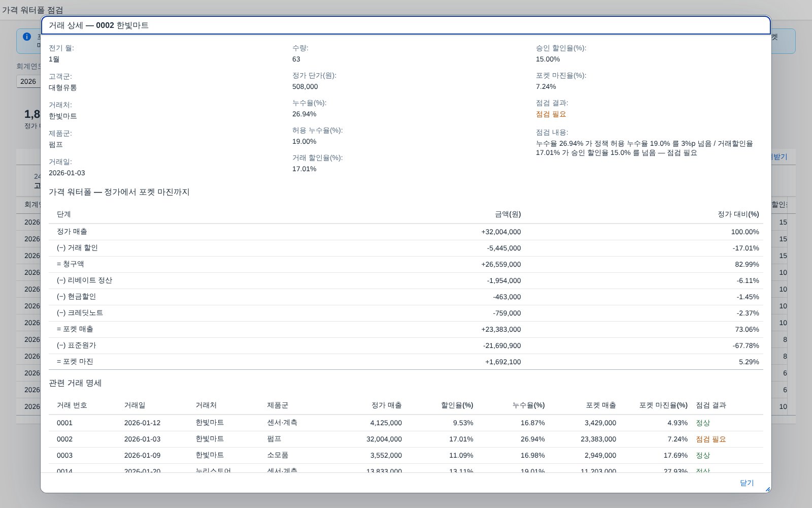Image resolution: width=812 pixels, height=508 pixels.
Task: Click the 점검 결과 column header
Action: click(711, 405)
